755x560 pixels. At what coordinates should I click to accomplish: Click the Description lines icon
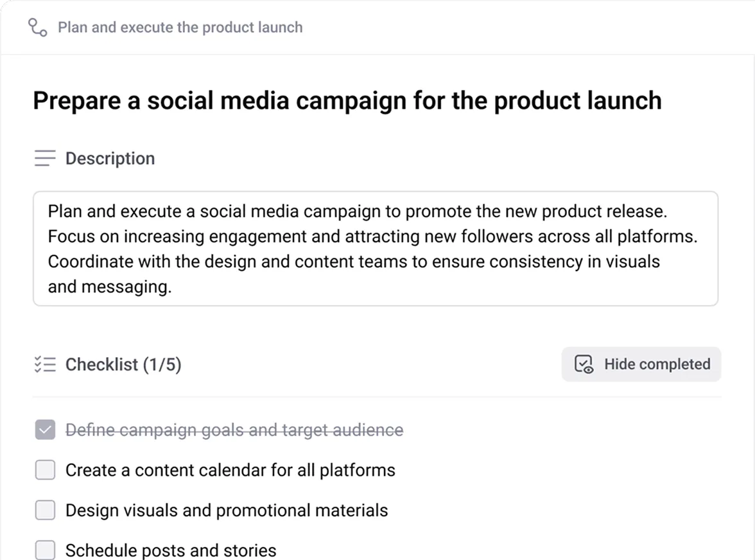click(x=45, y=158)
